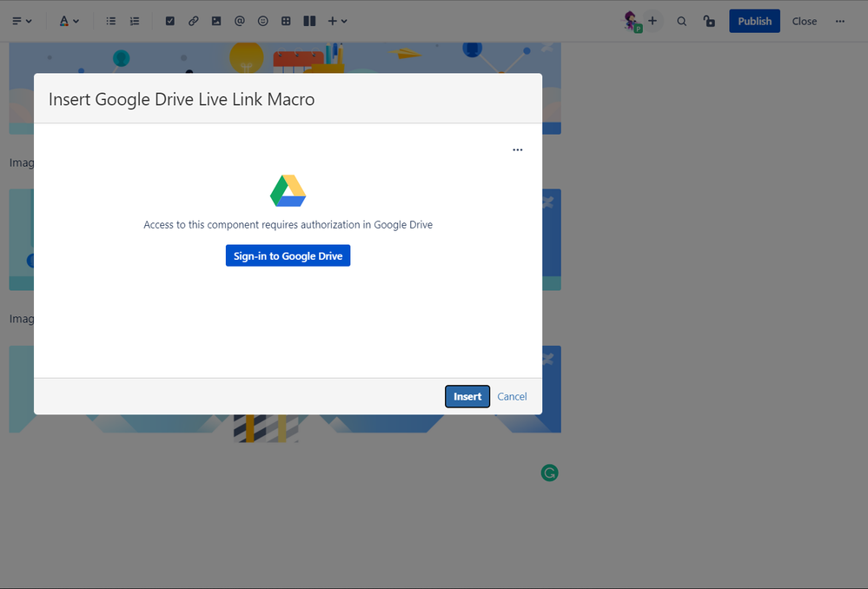Screen dimensions: 868x589
Task: Open the emoji picker icon
Action: coord(263,21)
